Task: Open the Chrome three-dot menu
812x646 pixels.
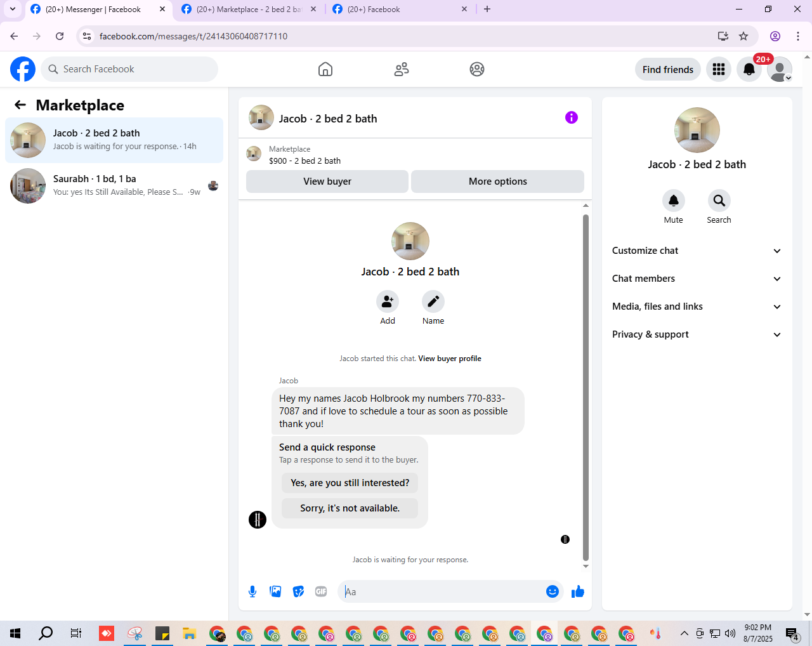Action: coord(798,36)
